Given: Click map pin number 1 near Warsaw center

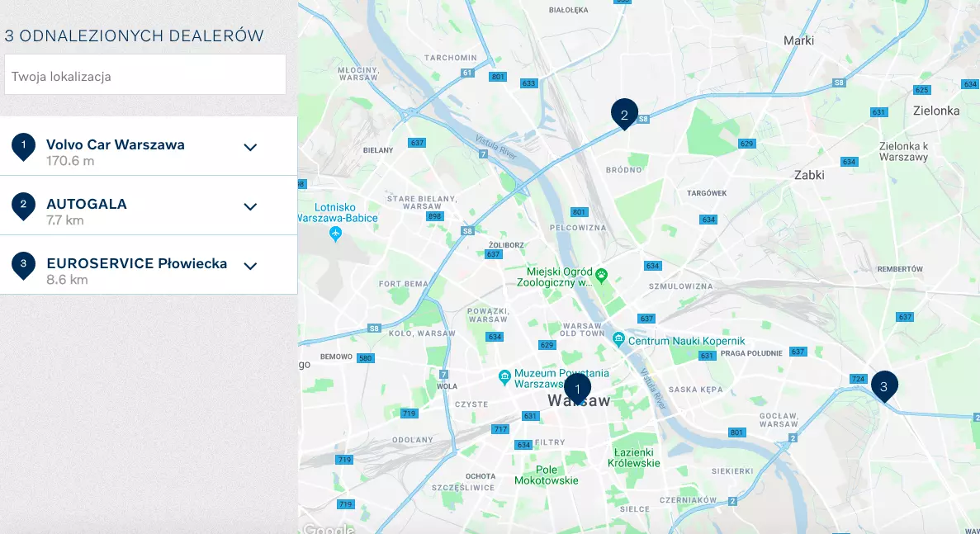Looking at the screenshot, I should 577,389.
